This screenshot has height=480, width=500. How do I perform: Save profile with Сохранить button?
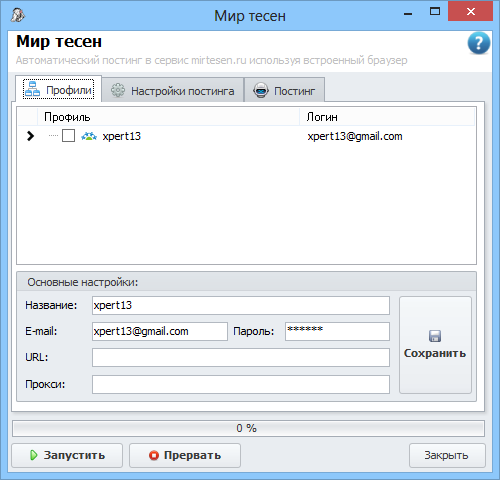click(435, 345)
